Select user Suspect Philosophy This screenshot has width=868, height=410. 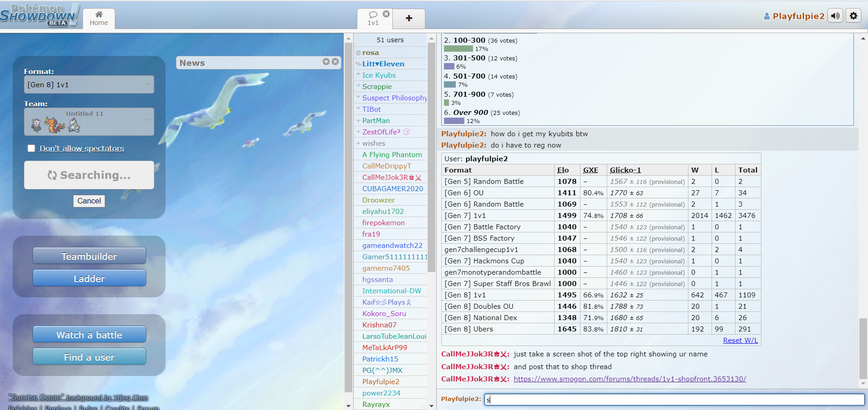click(x=390, y=98)
